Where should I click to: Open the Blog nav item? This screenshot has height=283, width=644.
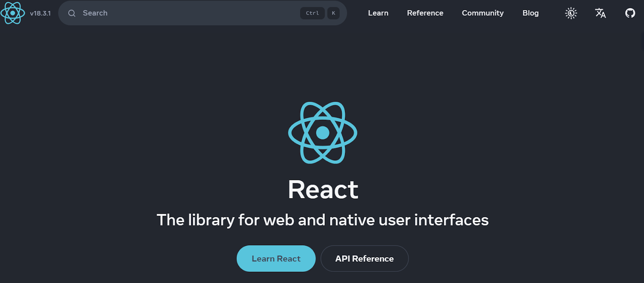[530, 13]
